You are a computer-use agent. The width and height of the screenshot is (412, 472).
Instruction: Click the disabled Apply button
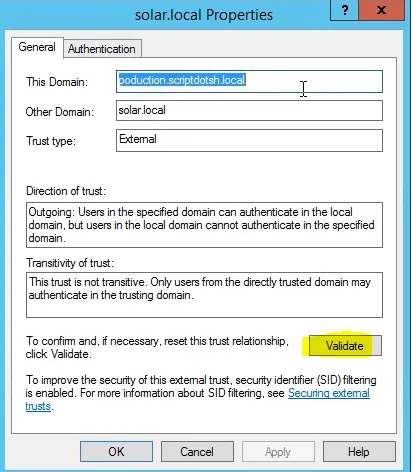[278, 452]
